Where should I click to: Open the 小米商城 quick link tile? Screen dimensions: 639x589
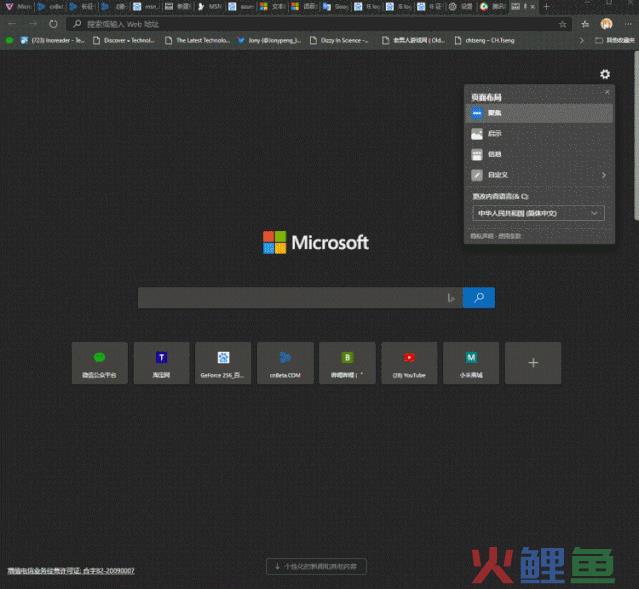(471, 362)
